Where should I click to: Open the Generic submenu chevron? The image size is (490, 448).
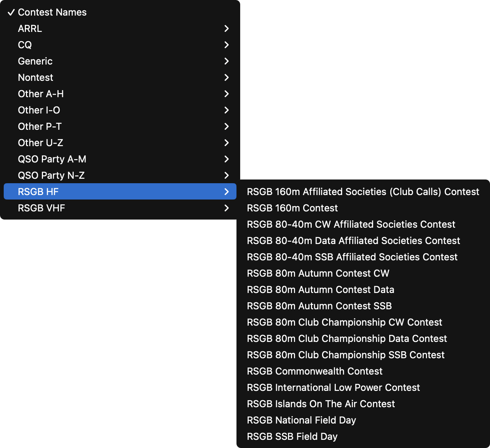[x=226, y=61]
